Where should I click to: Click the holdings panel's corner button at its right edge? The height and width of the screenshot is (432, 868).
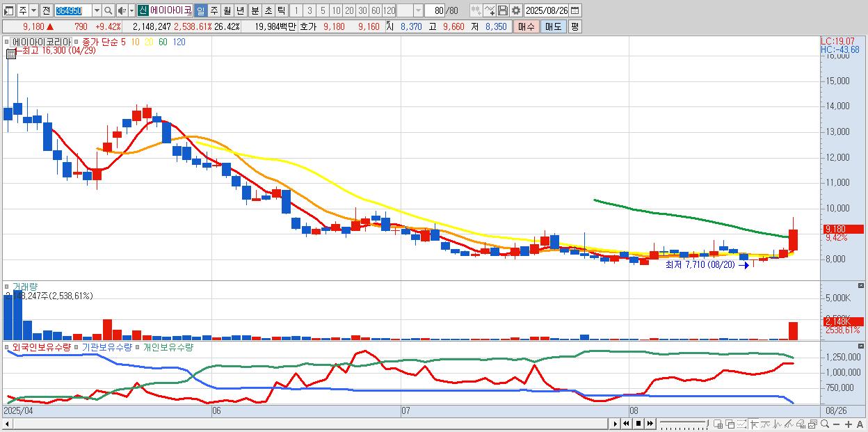(862, 346)
